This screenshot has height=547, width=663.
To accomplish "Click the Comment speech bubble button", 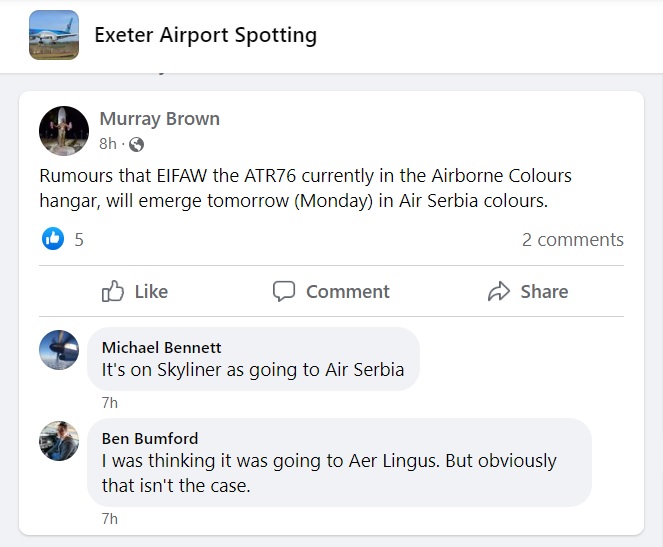I will coord(331,291).
